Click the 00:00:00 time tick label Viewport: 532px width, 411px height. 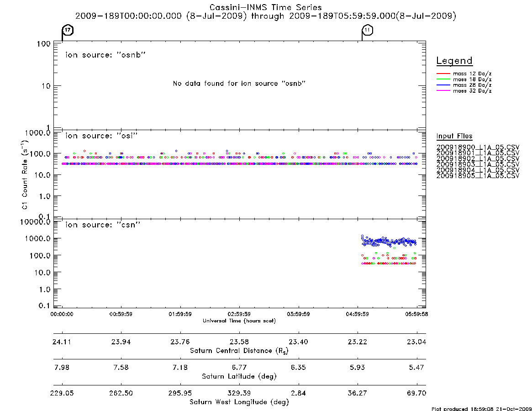pos(62,314)
